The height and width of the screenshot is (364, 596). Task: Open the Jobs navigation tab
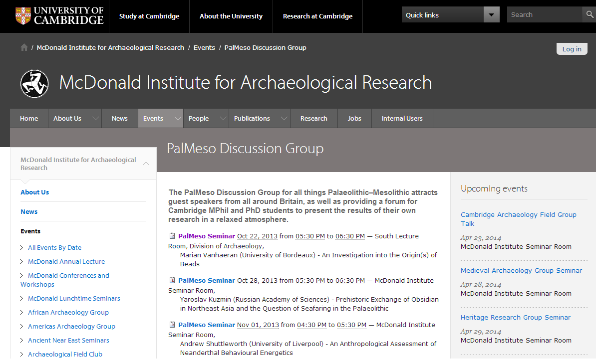(x=354, y=118)
